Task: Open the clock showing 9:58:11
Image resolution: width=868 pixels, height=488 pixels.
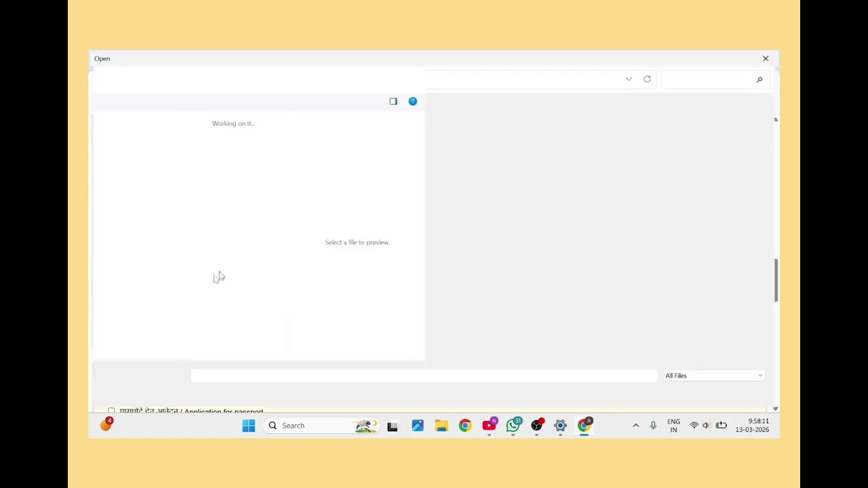Action: pos(753,426)
